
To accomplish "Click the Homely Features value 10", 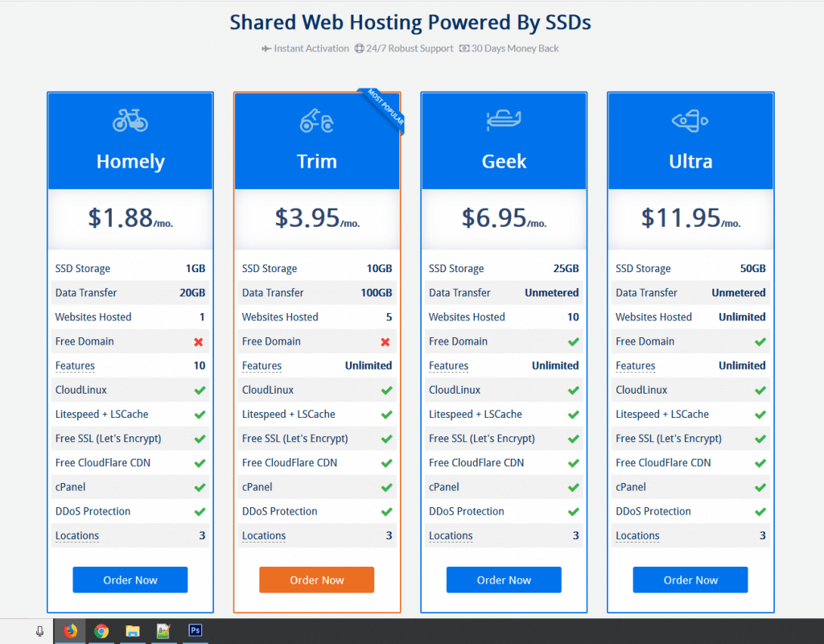I will pos(200,366).
